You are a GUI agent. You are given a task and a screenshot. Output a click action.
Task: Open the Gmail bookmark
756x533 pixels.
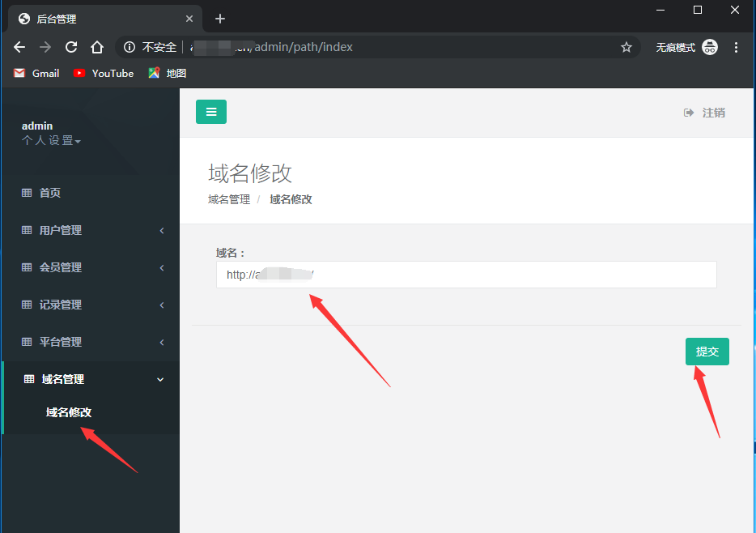[36, 74]
